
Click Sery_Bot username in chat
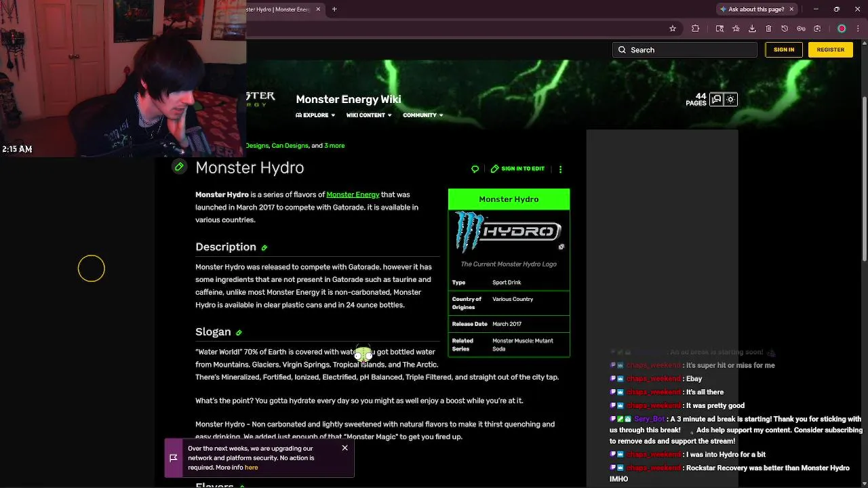click(649, 420)
